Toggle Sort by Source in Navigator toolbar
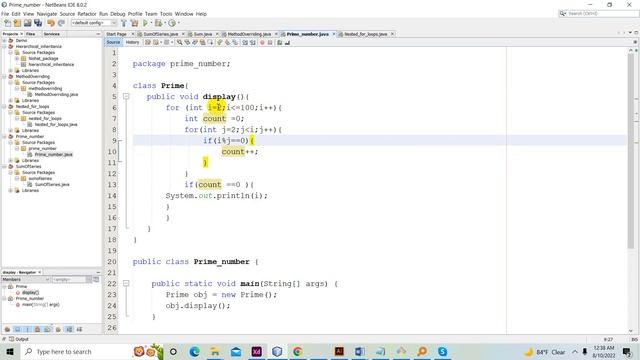The width and height of the screenshot is (640, 360). click(x=79, y=329)
